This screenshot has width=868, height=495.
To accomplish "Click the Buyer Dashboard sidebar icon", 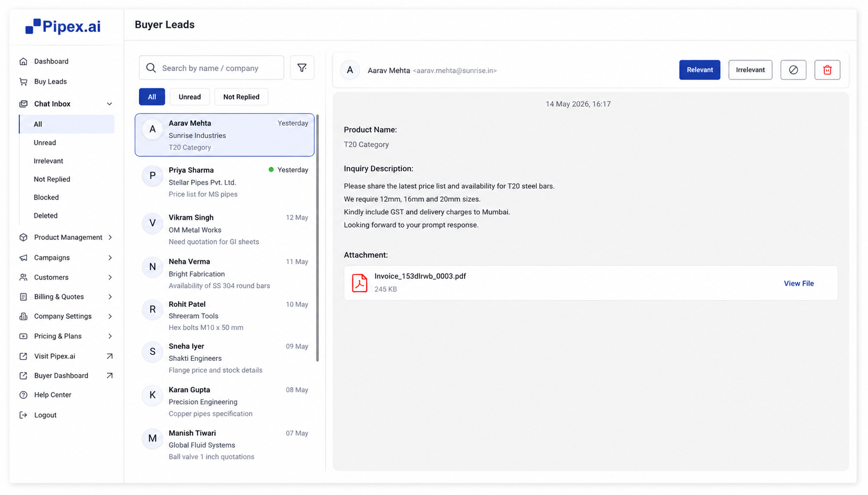I will coord(24,376).
